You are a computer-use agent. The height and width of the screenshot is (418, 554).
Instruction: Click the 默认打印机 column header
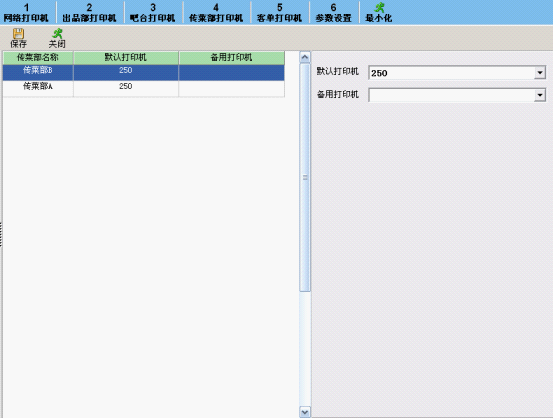pos(125,58)
